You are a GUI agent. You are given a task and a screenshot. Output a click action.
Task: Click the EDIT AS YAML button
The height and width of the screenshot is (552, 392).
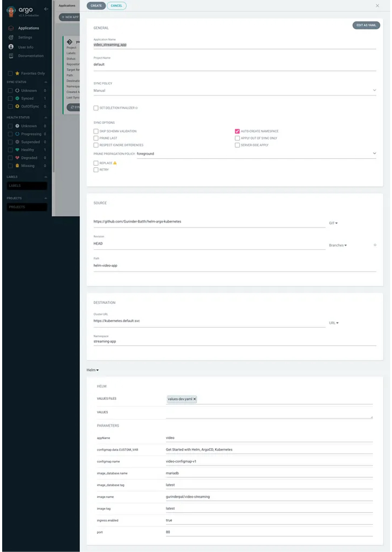(x=366, y=25)
